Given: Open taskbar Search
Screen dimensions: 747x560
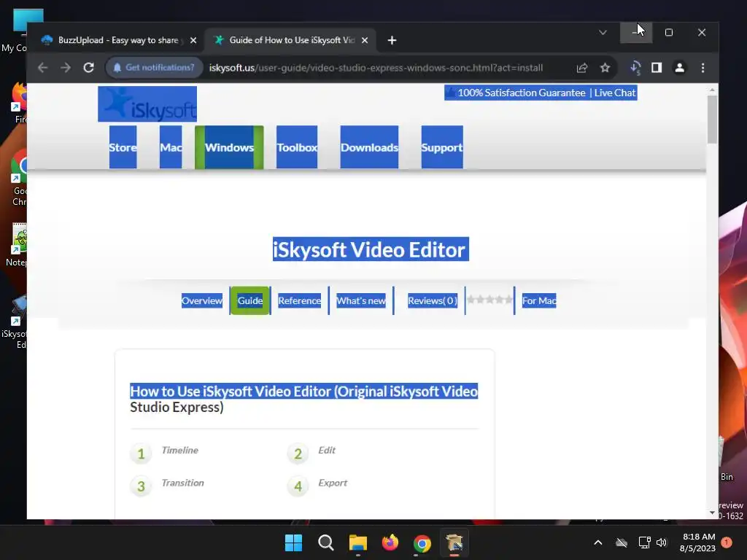Looking at the screenshot, I should (326, 542).
